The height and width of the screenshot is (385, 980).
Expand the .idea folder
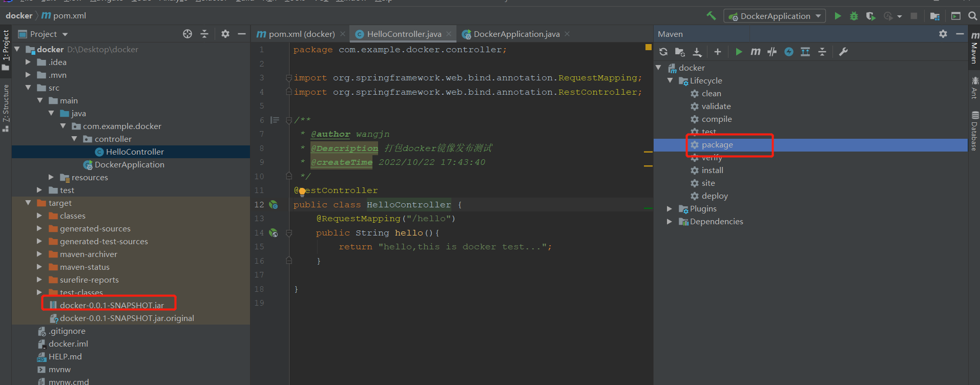tap(28, 62)
